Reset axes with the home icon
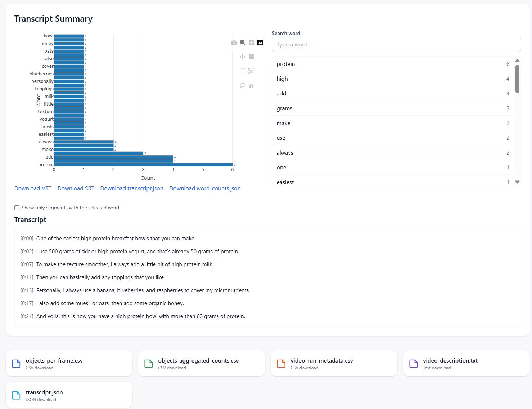This screenshot has width=532, height=409. 251,86
